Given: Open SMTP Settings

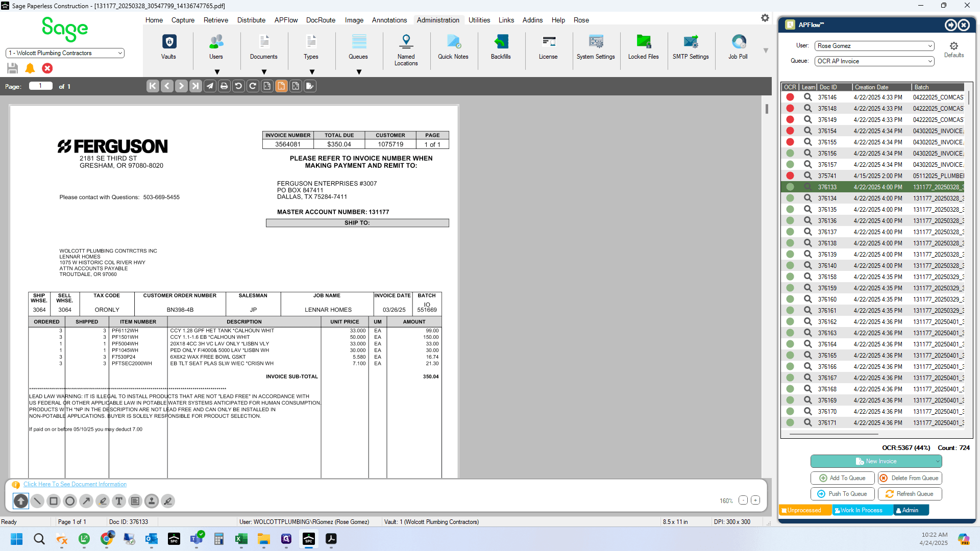Looking at the screenshot, I should [x=691, y=47].
